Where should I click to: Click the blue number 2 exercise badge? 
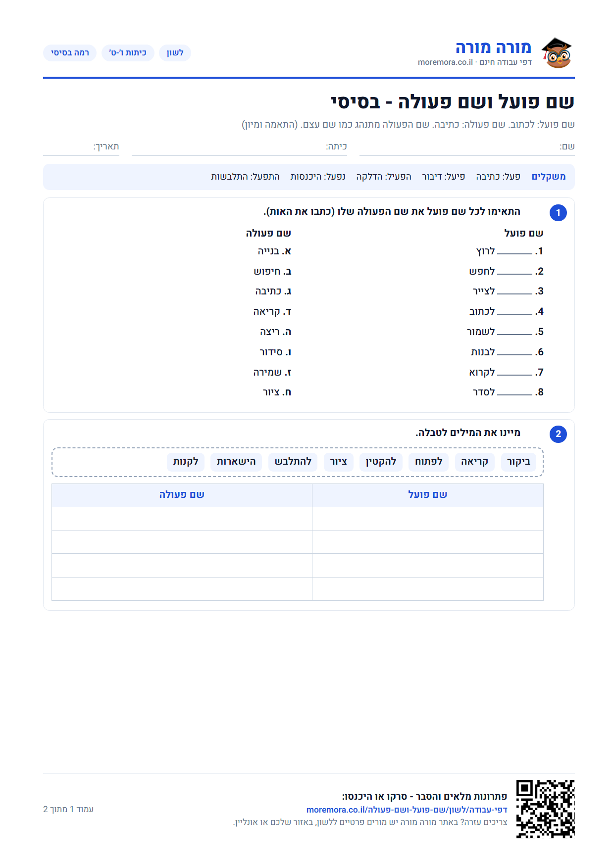point(558,434)
